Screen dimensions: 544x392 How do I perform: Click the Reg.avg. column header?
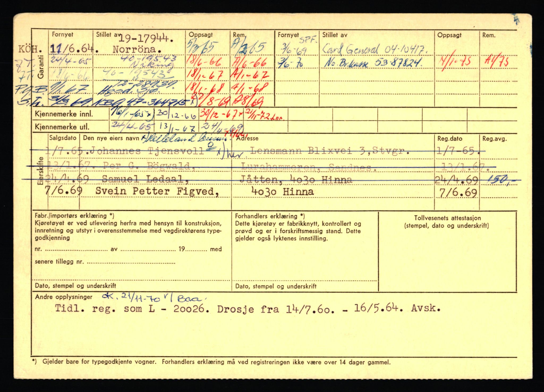coord(494,139)
